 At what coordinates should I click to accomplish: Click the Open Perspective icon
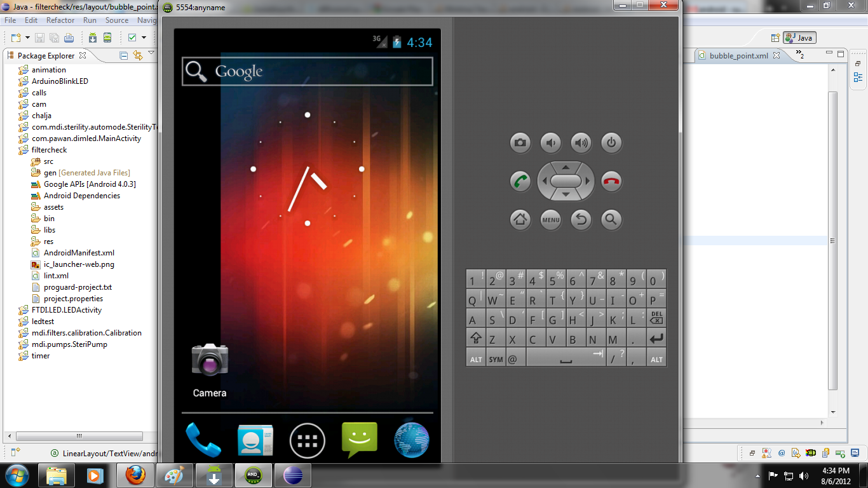click(x=775, y=37)
